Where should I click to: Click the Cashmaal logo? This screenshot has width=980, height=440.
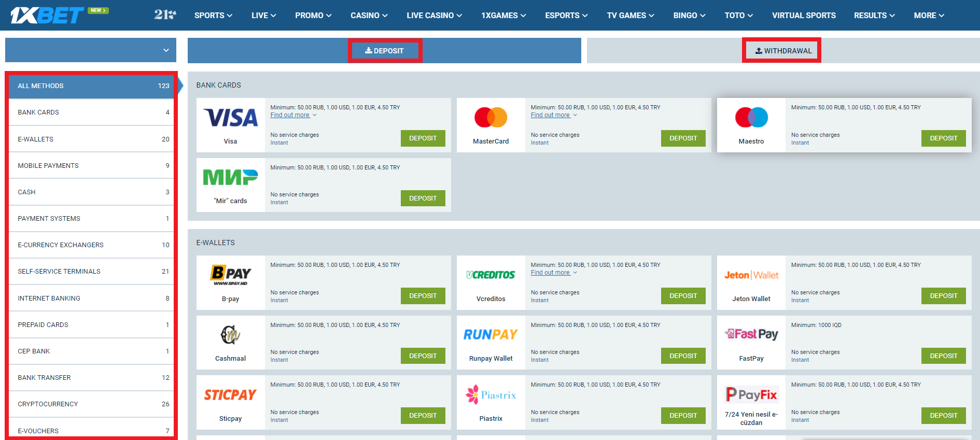coord(230,335)
